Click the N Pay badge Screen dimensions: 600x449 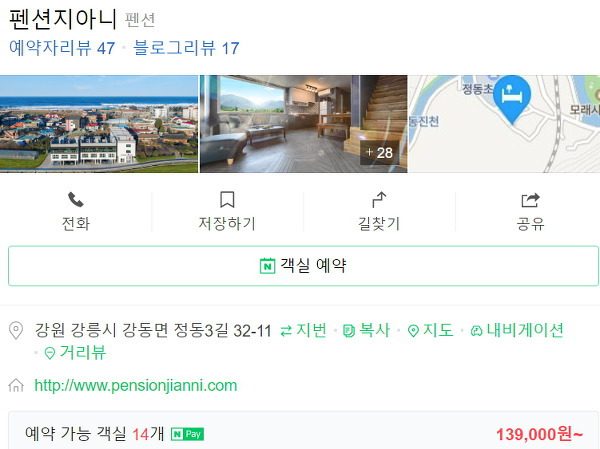coord(187,434)
